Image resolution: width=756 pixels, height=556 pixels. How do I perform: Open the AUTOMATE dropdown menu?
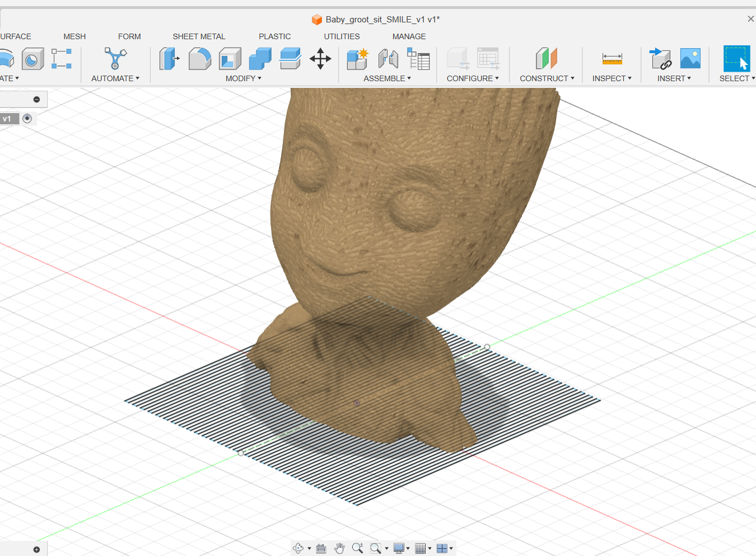115,78
